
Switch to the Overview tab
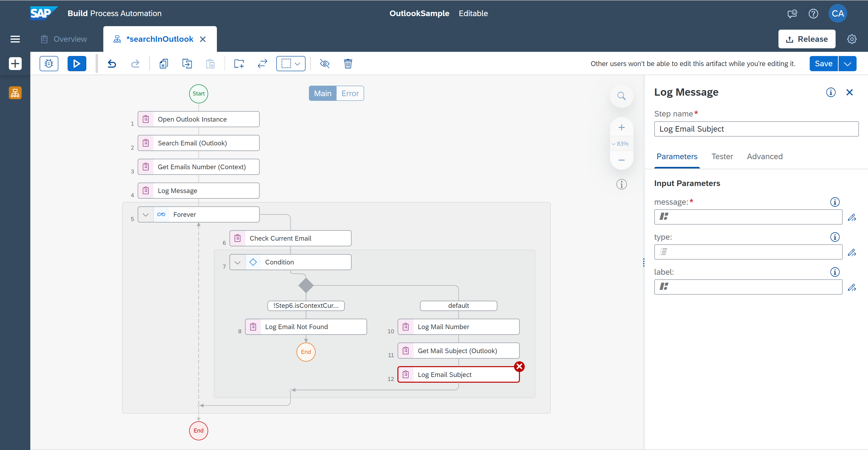tap(64, 39)
